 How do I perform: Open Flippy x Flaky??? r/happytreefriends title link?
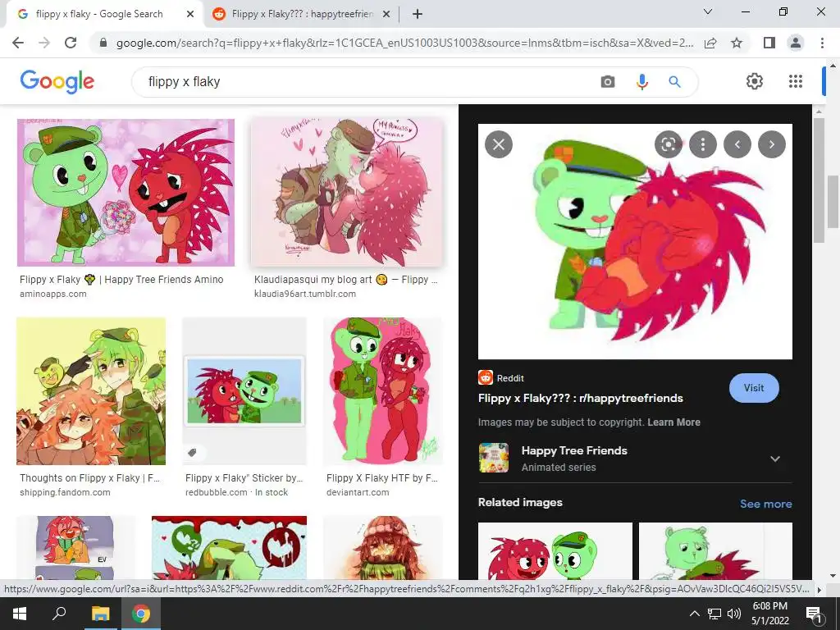click(x=580, y=398)
